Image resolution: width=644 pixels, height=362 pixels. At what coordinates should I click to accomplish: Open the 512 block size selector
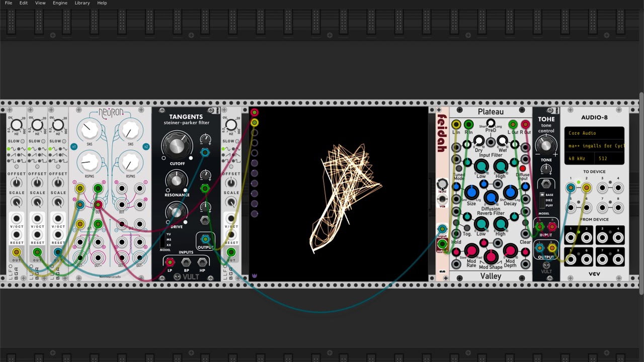(610, 158)
